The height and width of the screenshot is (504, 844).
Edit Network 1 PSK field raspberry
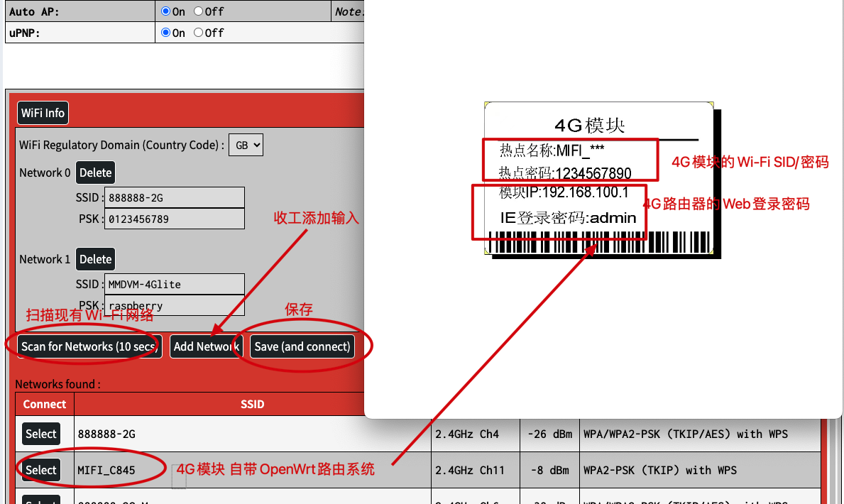(x=175, y=305)
